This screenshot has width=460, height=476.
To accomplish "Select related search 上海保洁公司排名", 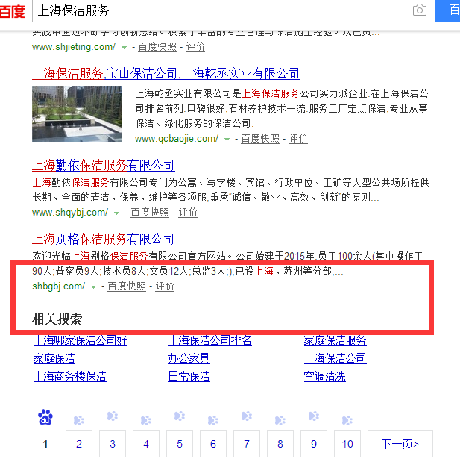I will pyautogui.click(x=210, y=340).
